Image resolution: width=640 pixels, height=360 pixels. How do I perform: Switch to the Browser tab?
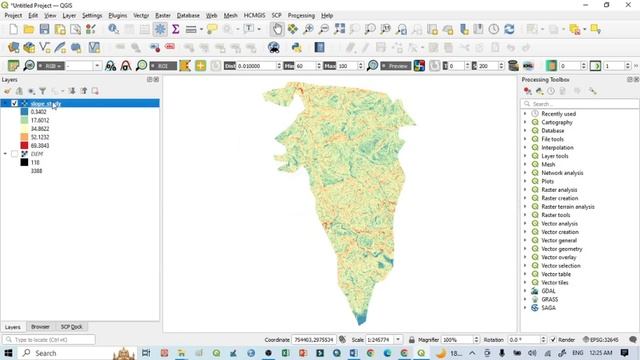[x=40, y=327]
